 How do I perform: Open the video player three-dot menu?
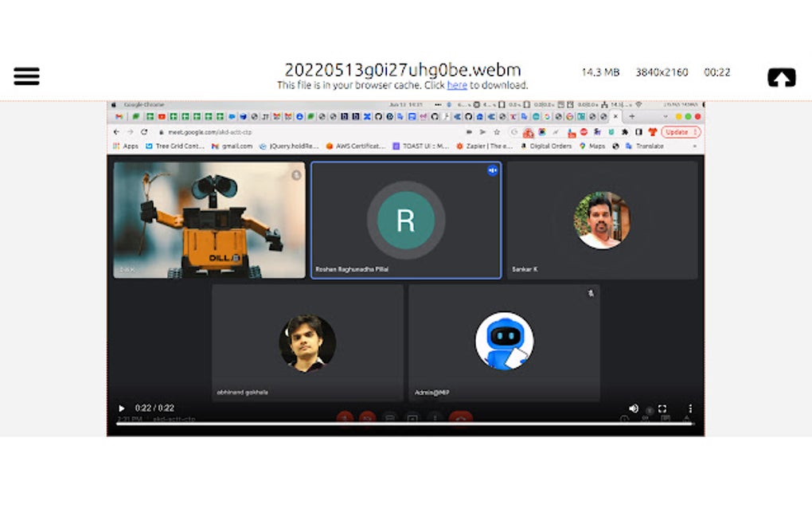point(689,407)
